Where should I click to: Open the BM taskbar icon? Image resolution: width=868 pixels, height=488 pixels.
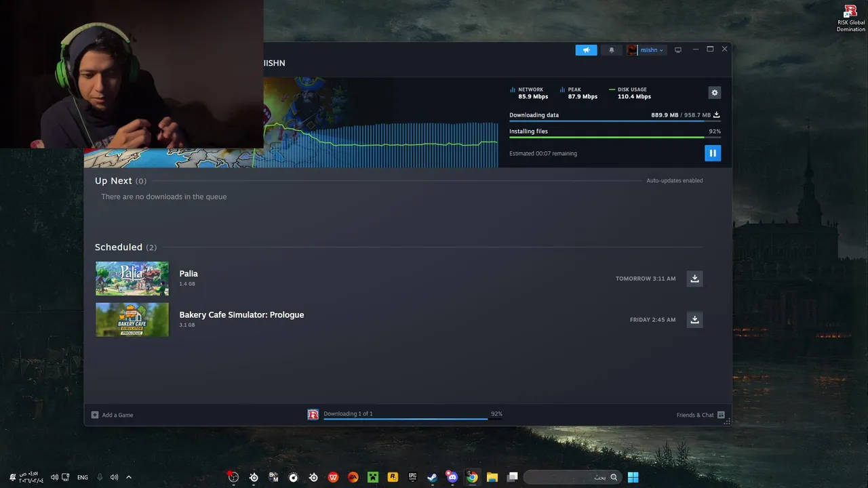(273, 477)
